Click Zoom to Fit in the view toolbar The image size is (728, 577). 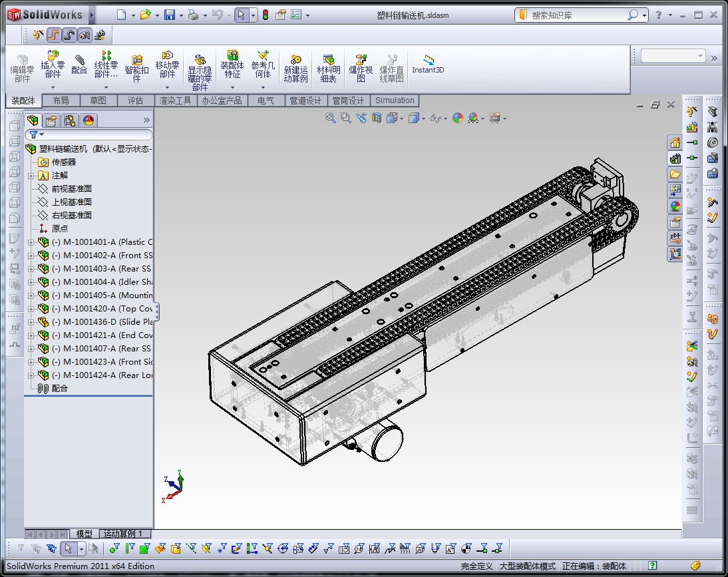tap(330, 118)
